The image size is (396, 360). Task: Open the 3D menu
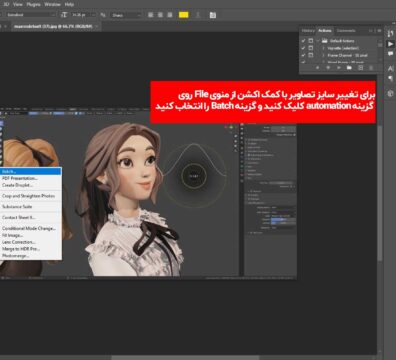click(x=6, y=4)
